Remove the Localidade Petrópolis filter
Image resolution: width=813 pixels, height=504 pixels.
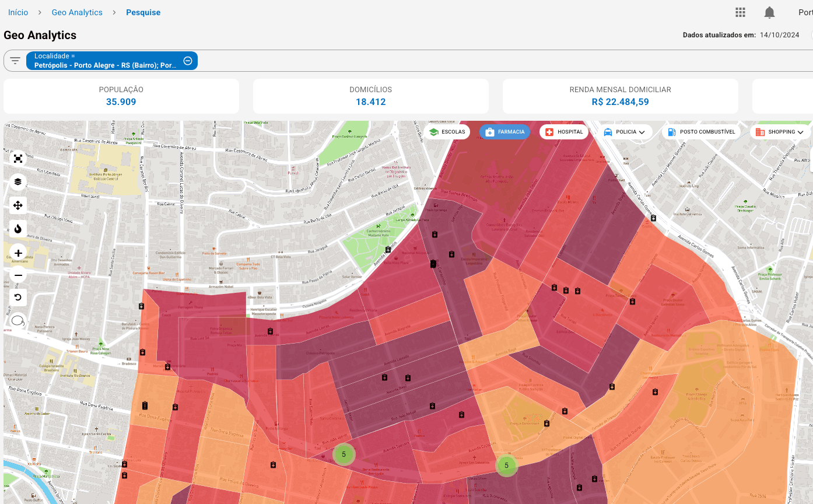(188, 61)
